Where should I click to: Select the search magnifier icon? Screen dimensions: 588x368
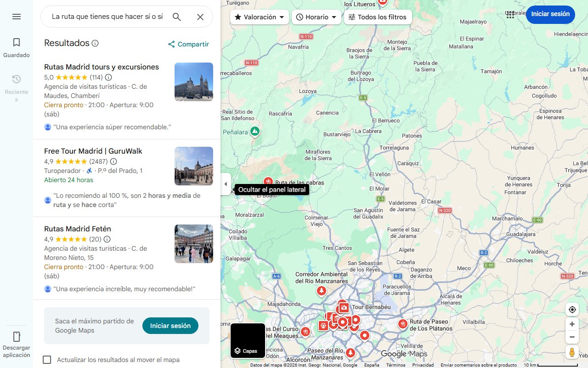pyautogui.click(x=176, y=16)
